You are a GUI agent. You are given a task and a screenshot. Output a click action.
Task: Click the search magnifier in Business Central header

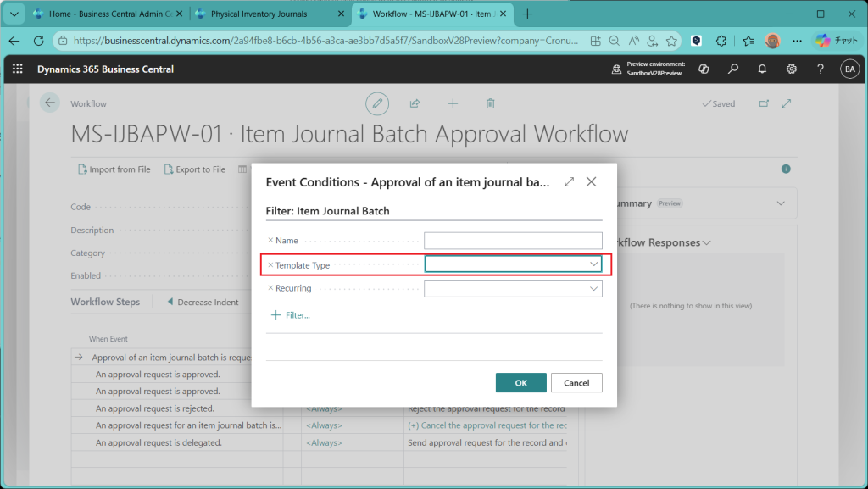[x=733, y=69]
